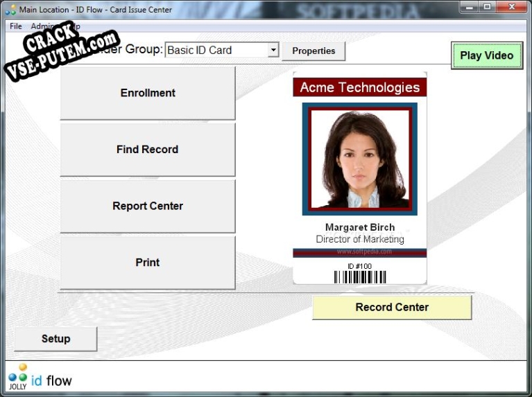Select the cardholder photo on the ID preview

tap(359, 159)
